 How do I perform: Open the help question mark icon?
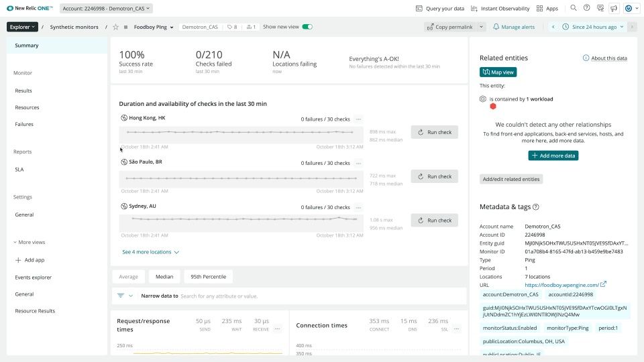tap(587, 8)
